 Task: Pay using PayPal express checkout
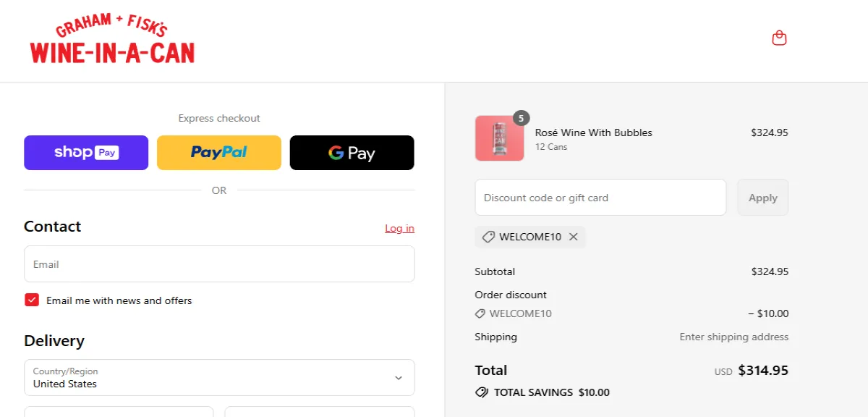click(x=218, y=152)
